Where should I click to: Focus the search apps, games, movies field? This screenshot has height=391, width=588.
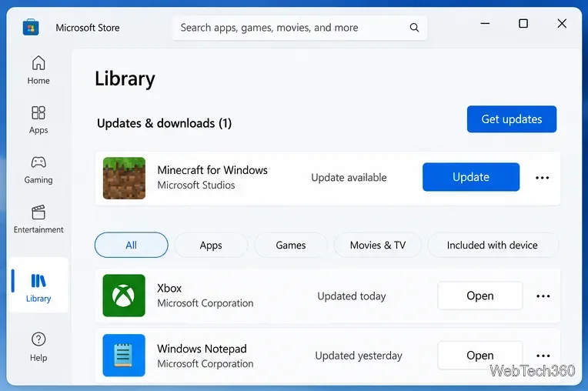[299, 28]
